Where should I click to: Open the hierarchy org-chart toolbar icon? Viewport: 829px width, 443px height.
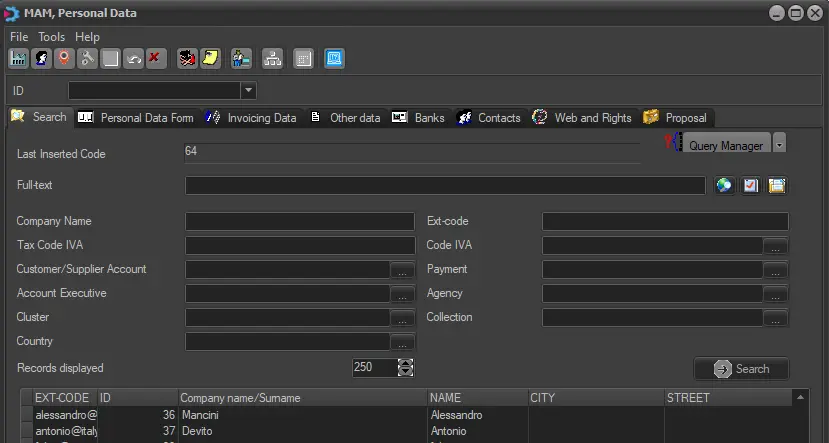[x=272, y=59]
